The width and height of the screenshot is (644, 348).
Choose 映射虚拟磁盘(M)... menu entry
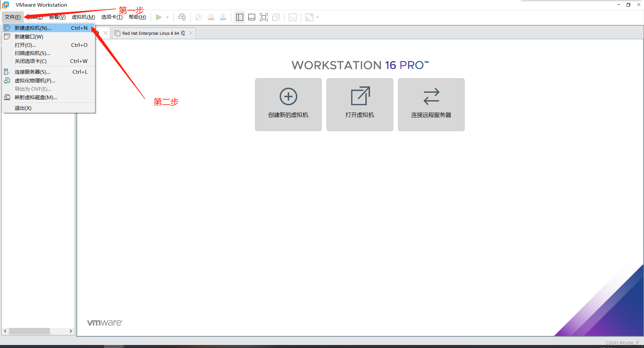pos(49,97)
